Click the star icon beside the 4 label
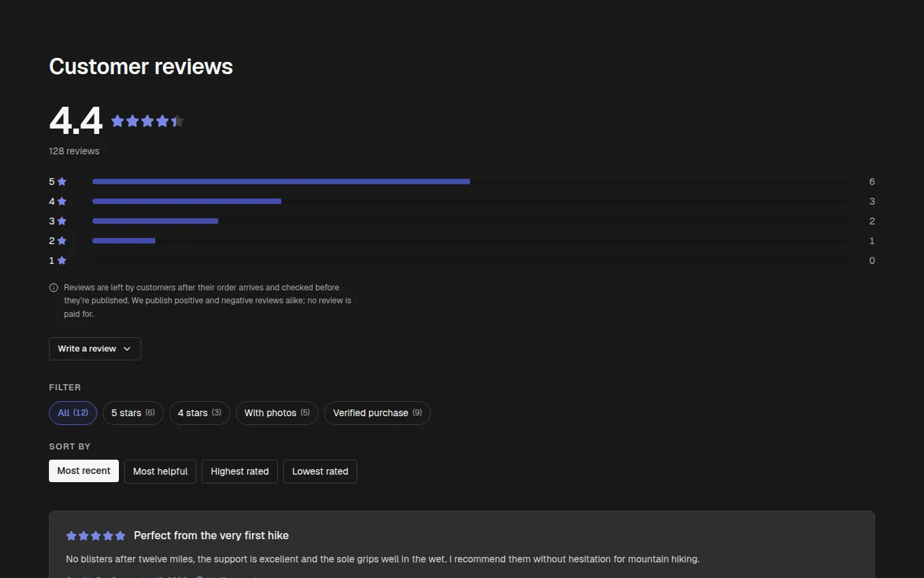The width and height of the screenshot is (924, 578). 62,201
